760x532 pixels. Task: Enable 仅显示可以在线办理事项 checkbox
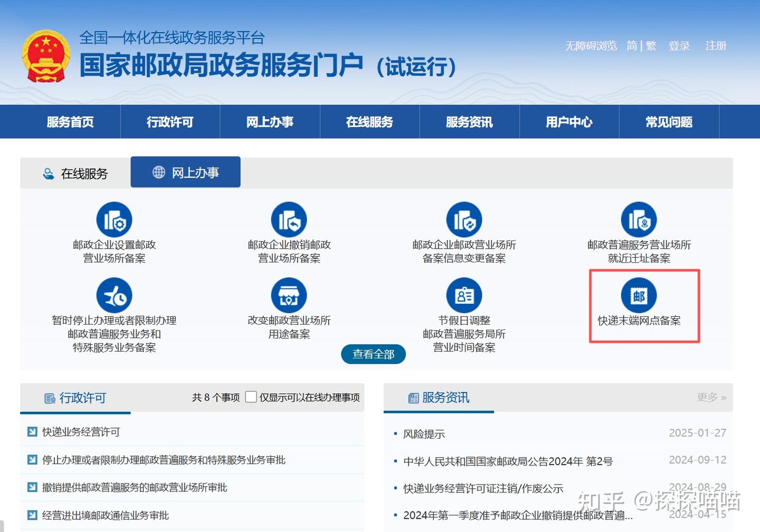(251, 397)
